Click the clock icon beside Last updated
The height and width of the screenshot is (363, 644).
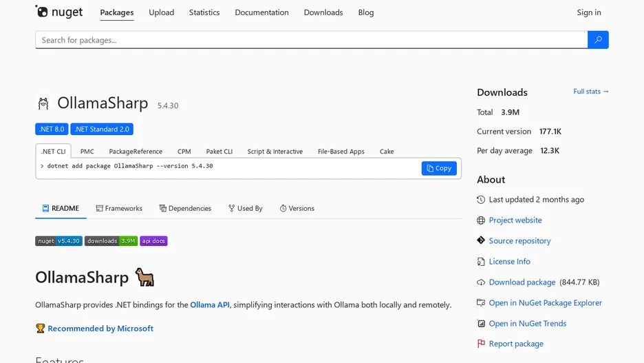point(481,200)
